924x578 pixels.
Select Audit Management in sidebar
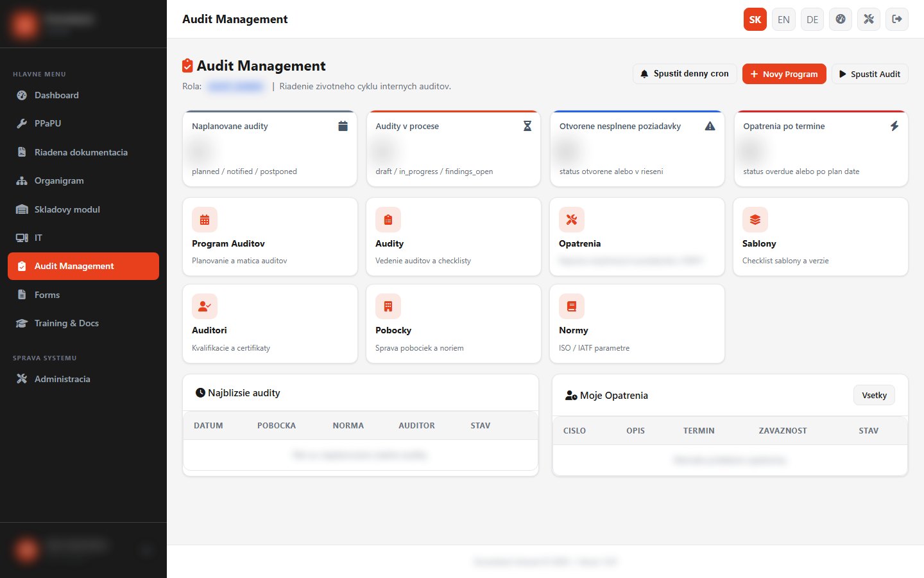83,266
